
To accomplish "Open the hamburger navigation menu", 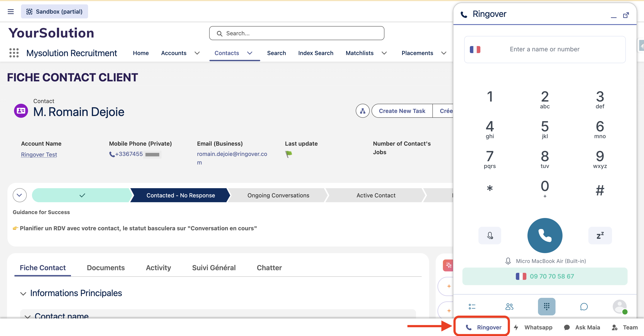I will (11, 12).
